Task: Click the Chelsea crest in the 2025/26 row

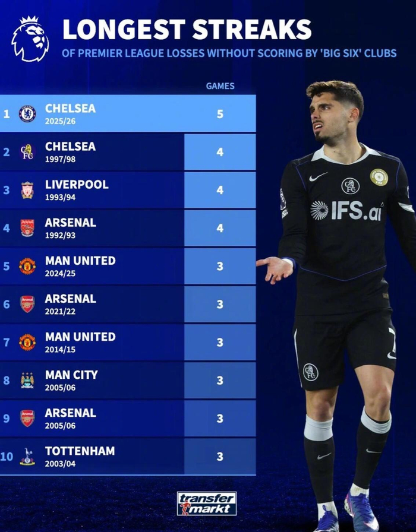Action: [27, 113]
